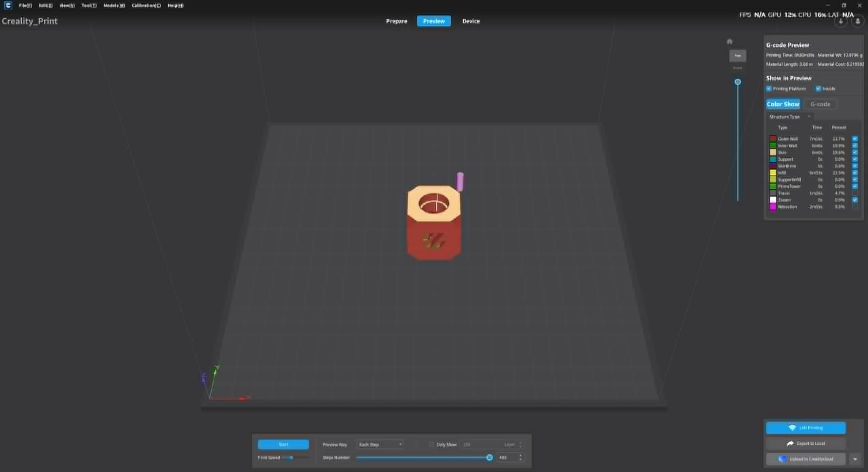This screenshot has height=472, width=868.
Task: Click the Steps Number slider handle
Action: 489,457
